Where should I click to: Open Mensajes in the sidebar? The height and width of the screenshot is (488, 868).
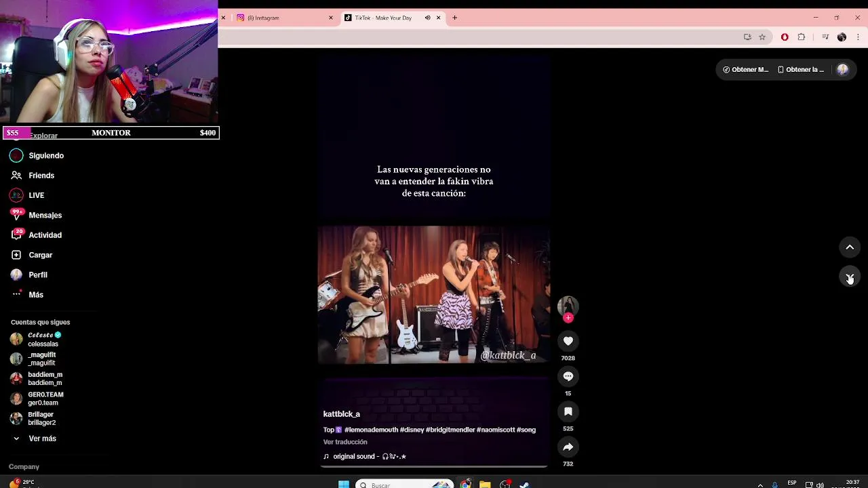(45, 216)
